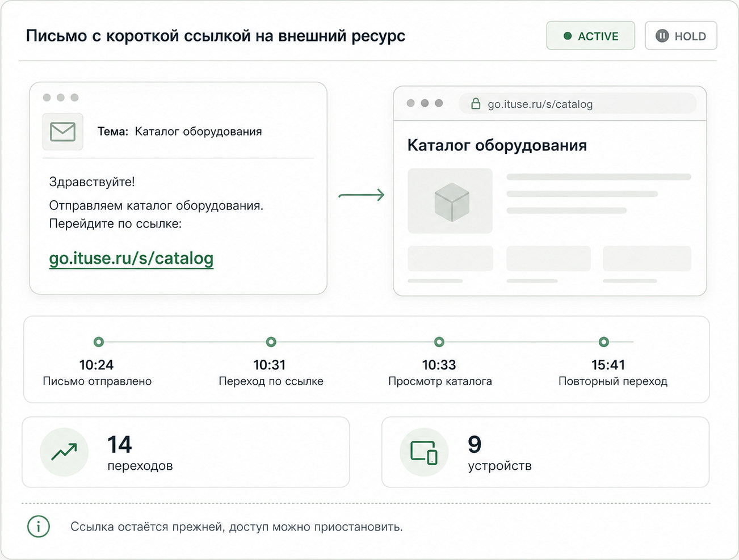Image resolution: width=739 pixels, height=560 pixels.
Task: Click the HOLD button to pause access
Action: tap(681, 36)
